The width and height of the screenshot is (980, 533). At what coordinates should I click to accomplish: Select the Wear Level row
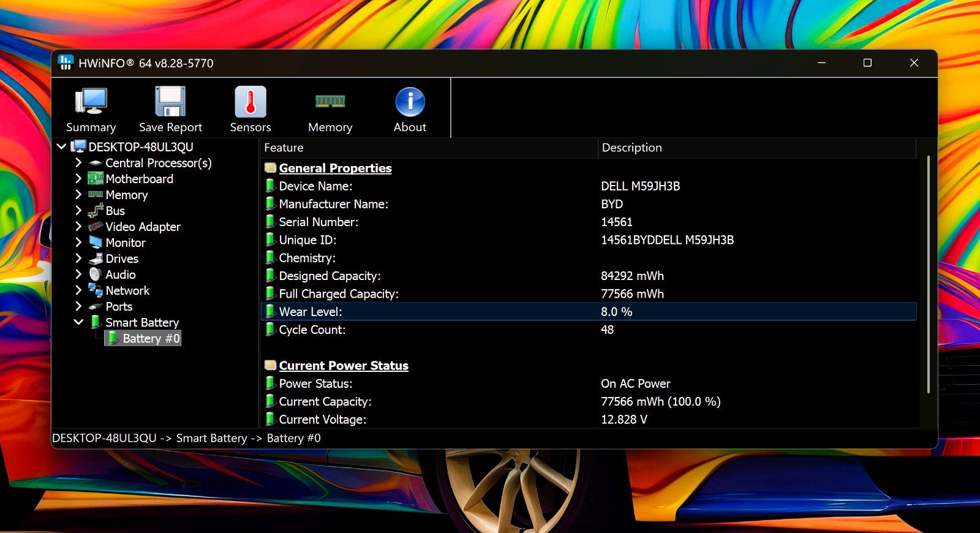click(x=589, y=311)
